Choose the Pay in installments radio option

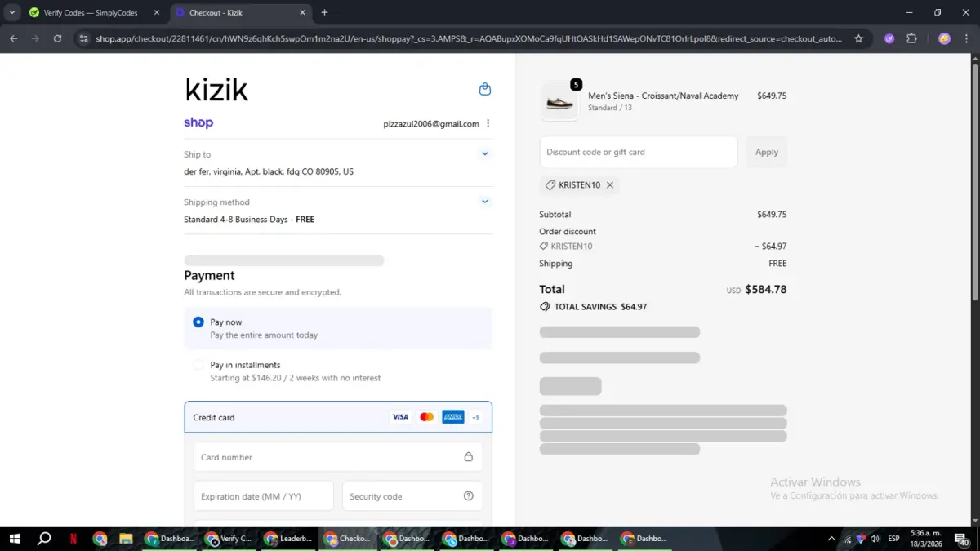[198, 365]
